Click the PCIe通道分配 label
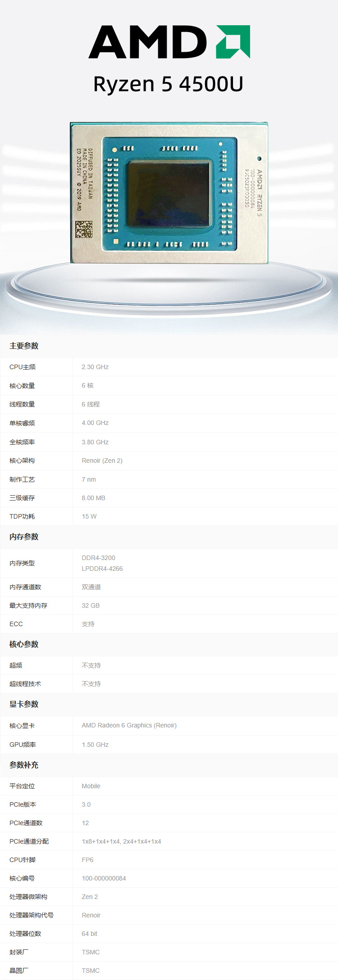 click(29, 841)
